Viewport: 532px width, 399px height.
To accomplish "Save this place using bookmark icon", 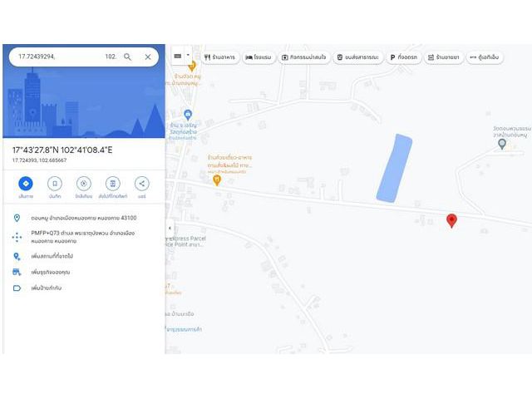I will 55,184.
